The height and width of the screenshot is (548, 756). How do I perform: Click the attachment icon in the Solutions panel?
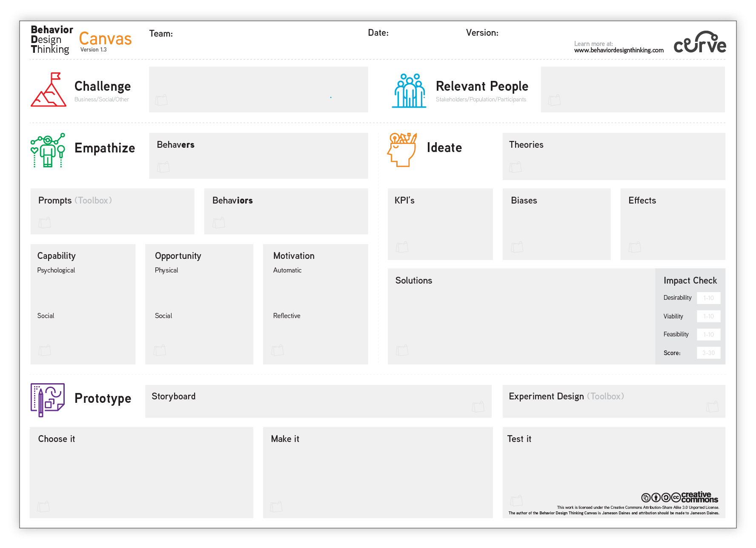[402, 350]
